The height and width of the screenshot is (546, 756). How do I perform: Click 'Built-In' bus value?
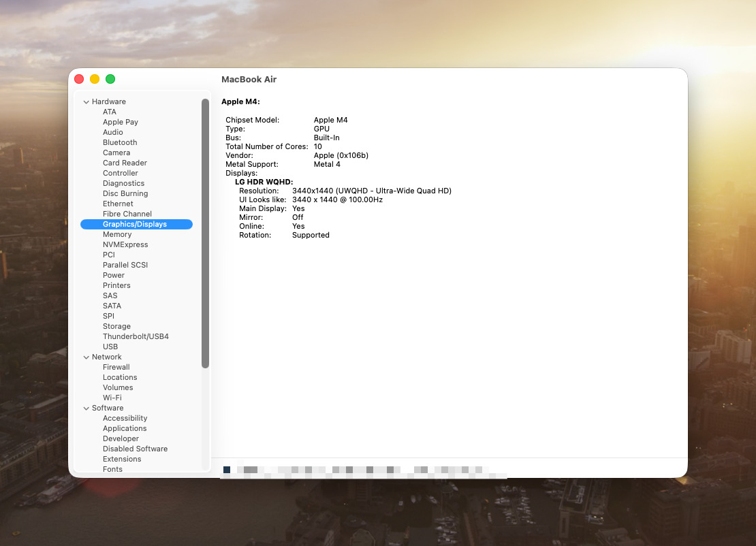pos(326,138)
